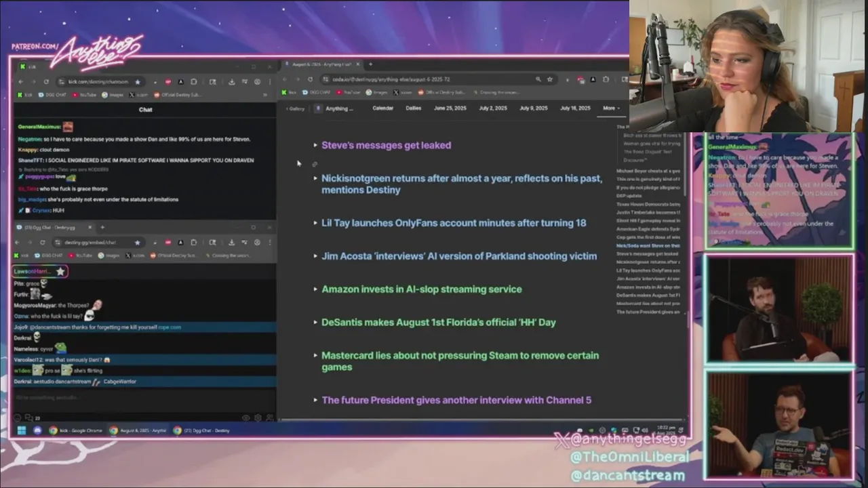
Task: Open August 6, 2025 Anything taskbar item
Action: pos(138,430)
